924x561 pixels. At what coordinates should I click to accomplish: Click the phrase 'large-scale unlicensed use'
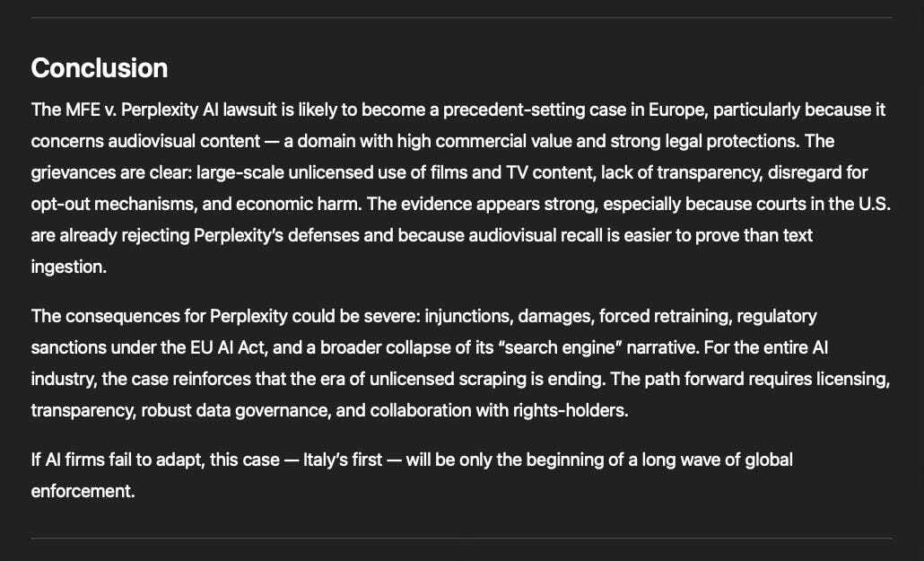[304, 172]
